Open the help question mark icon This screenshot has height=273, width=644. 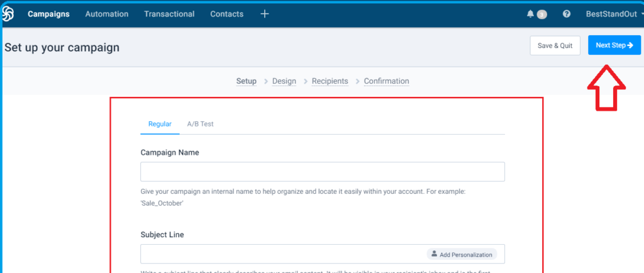pyautogui.click(x=567, y=14)
